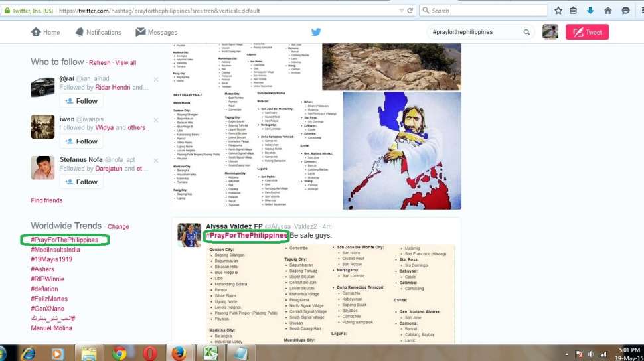Open the profile avatar menu

coord(550,32)
